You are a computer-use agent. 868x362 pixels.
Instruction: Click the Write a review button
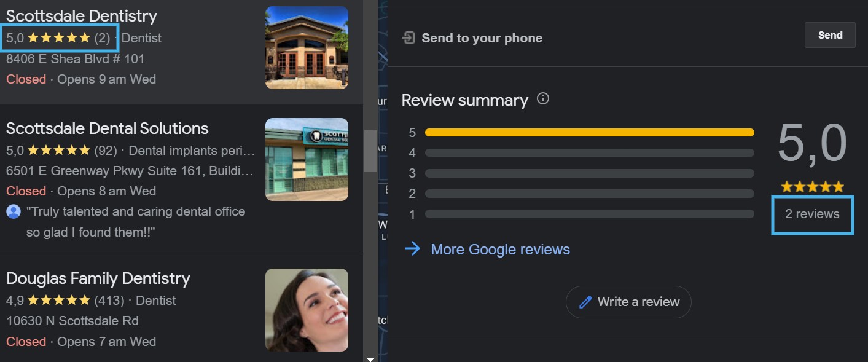point(628,302)
